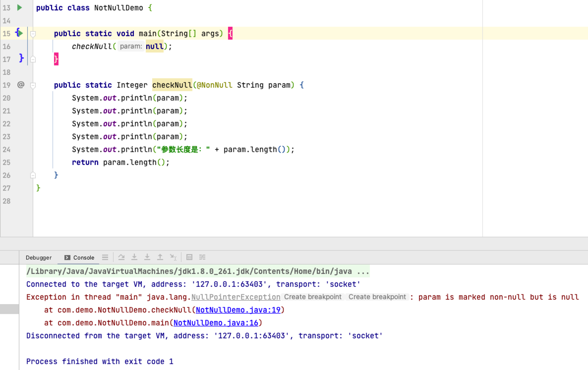
Task: Click 'Disconnected from the target VM' console line
Action: [x=204, y=336]
